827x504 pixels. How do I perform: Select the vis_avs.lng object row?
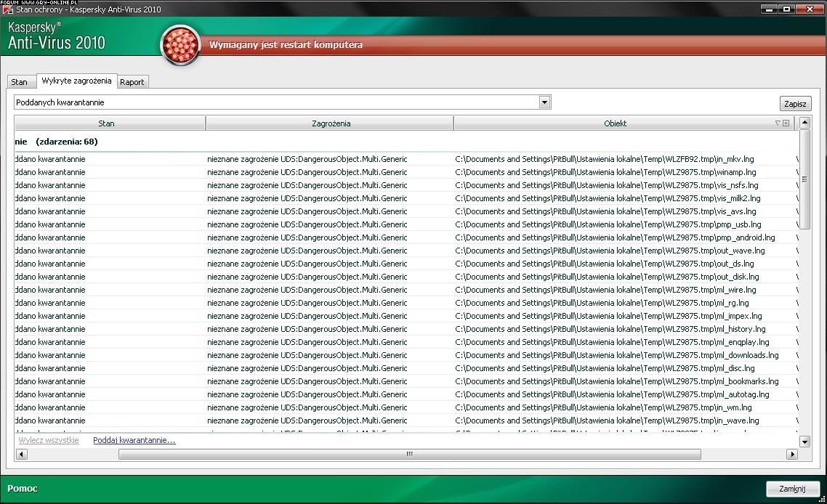pos(406,211)
